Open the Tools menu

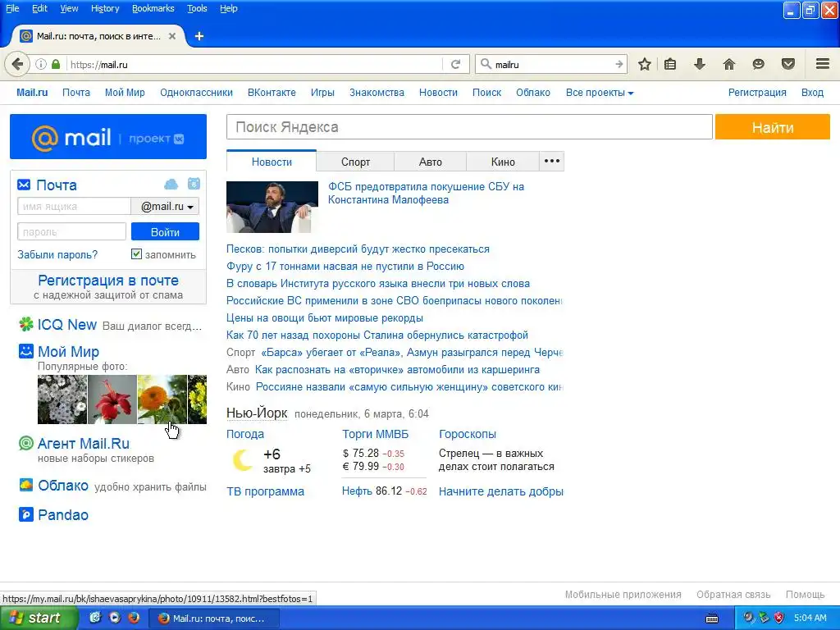pyautogui.click(x=197, y=8)
